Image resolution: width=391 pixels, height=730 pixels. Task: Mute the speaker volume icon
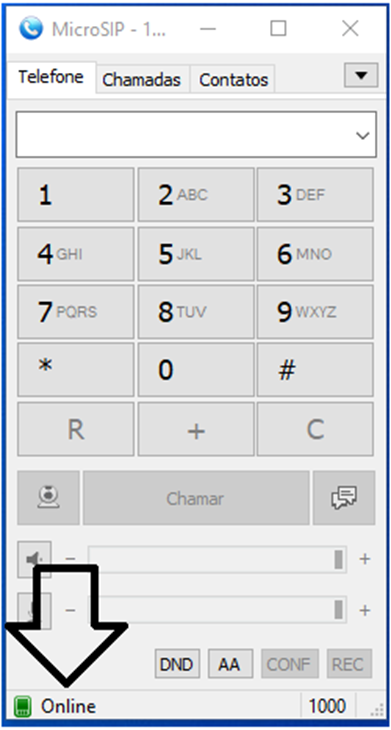click(x=34, y=559)
